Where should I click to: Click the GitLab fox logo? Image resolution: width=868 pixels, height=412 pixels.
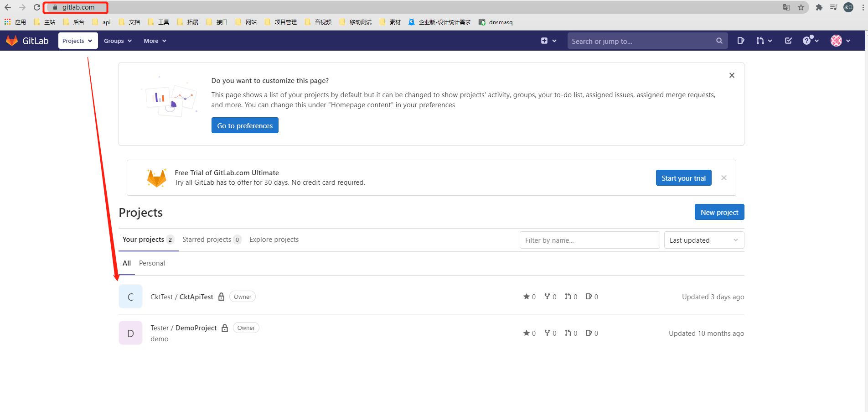coord(12,41)
